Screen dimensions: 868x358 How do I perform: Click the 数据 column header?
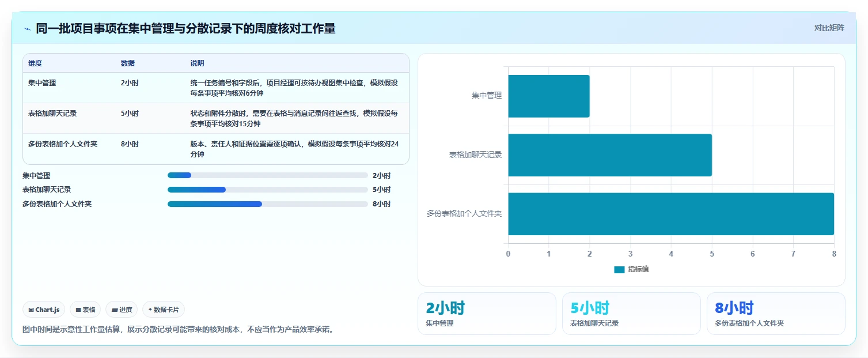[x=128, y=63]
